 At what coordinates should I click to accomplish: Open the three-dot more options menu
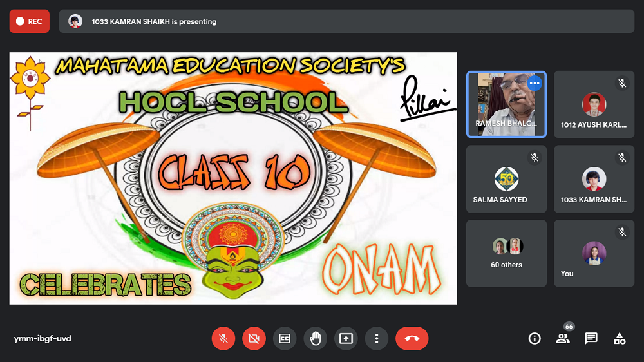click(377, 338)
